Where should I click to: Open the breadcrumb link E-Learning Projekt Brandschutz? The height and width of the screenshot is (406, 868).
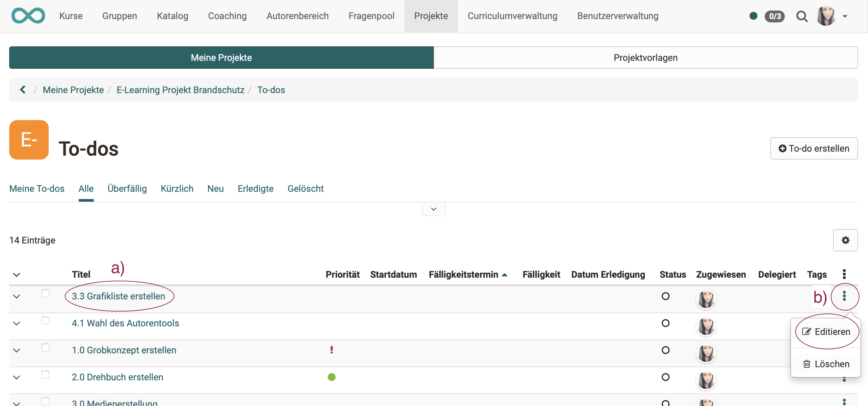180,89
